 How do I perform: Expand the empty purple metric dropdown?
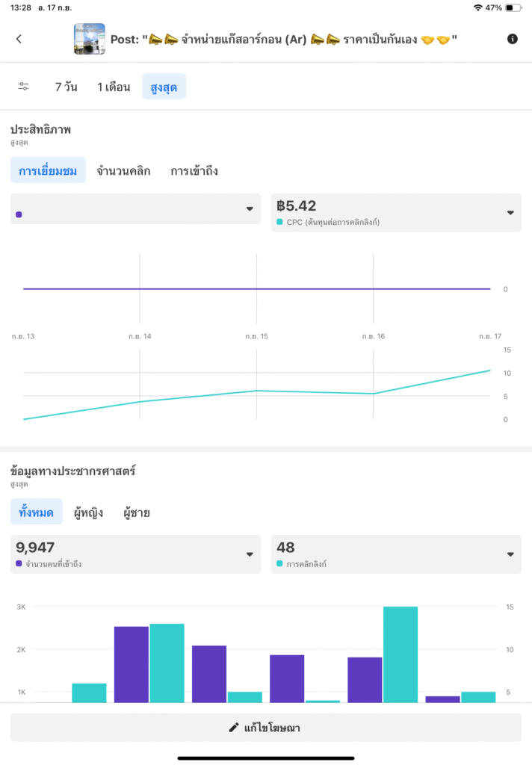135,209
